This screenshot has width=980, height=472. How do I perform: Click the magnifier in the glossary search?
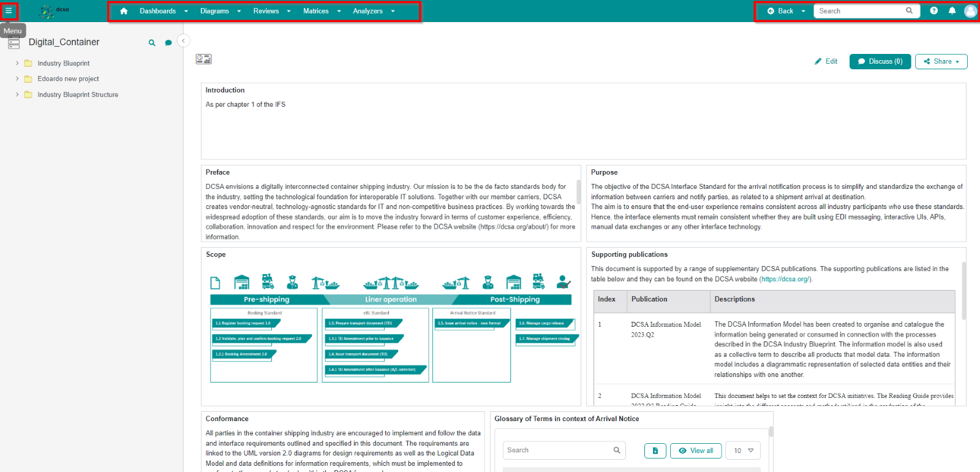click(x=617, y=451)
